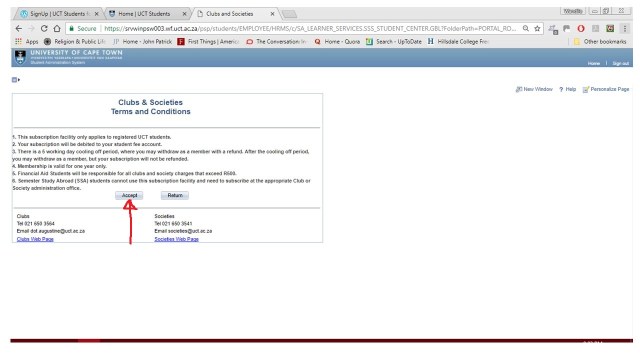This screenshot has height=360, width=640.
Task: Click Societies phone Tel 021 650 3541
Action: (173, 224)
